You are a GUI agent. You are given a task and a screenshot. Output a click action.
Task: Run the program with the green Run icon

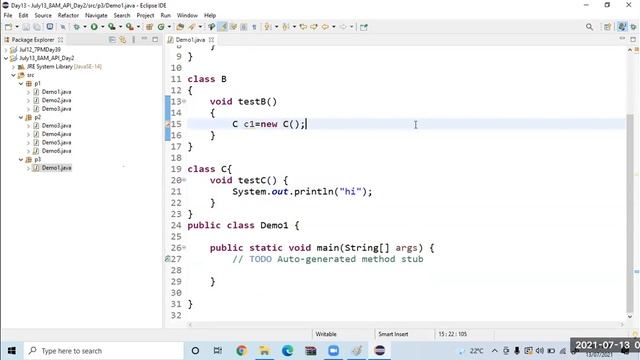click(x=94, y=27)
